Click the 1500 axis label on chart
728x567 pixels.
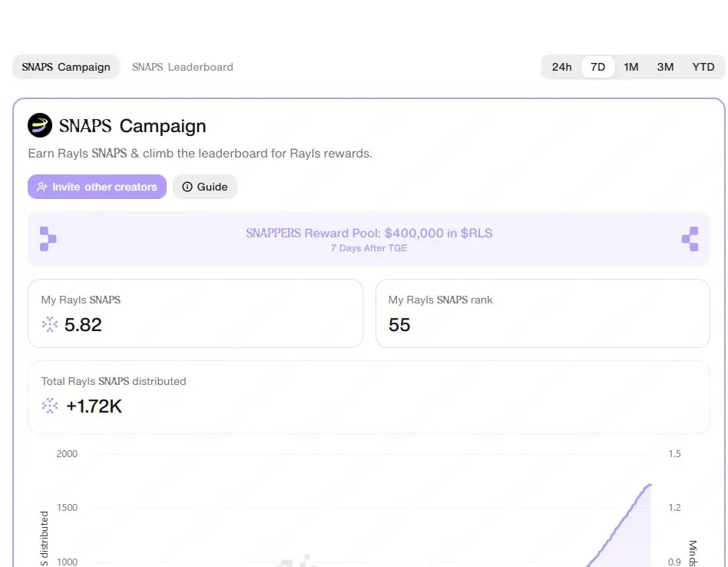(67, 508)
